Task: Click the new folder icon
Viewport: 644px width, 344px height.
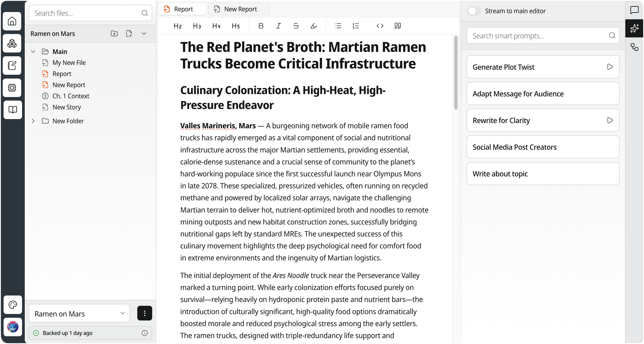Action: pos(114,34)
